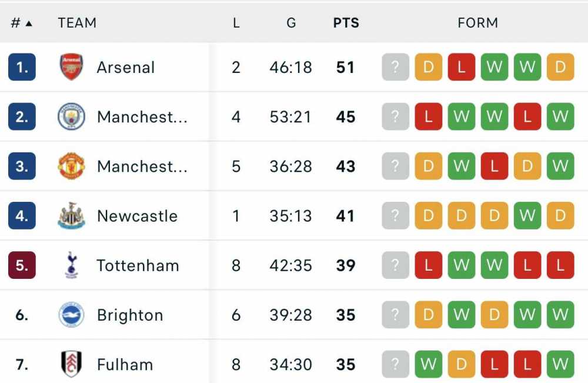The width and height of the screenshot is (588, 383).
Task: Click the Brighton club crest
Action: coord(71,315)
